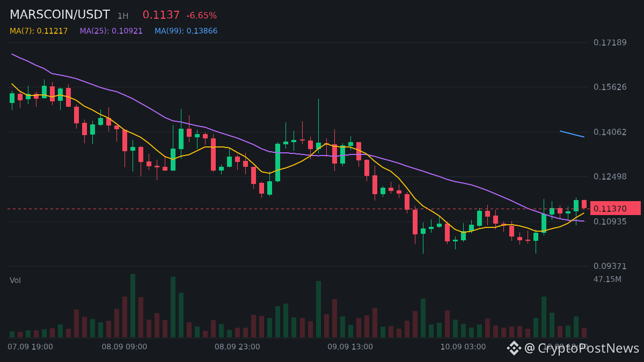Select the MARSCOIN/USDT pair title
Image resolution: width=644 pixels, height=362 pixels.
coord(60,15)
